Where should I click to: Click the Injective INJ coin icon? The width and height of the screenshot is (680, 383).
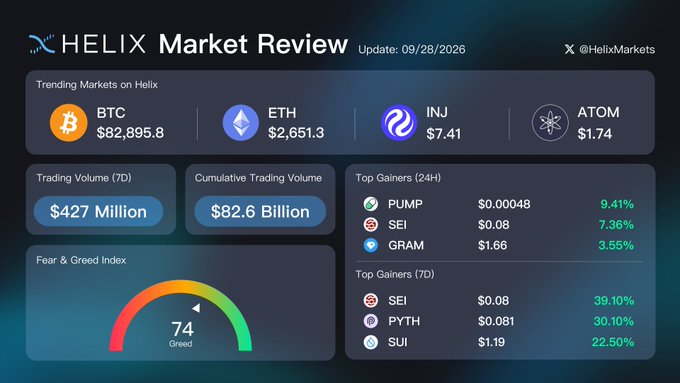399,123
